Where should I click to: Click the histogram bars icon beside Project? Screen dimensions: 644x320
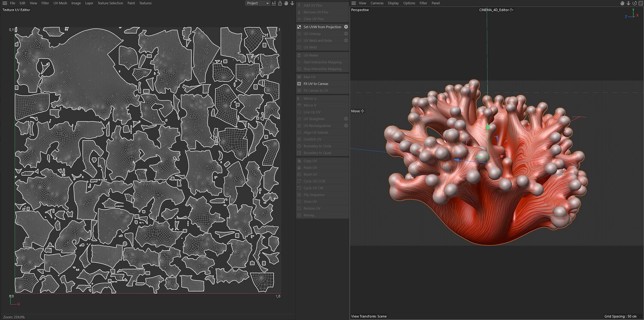(273, 3)
